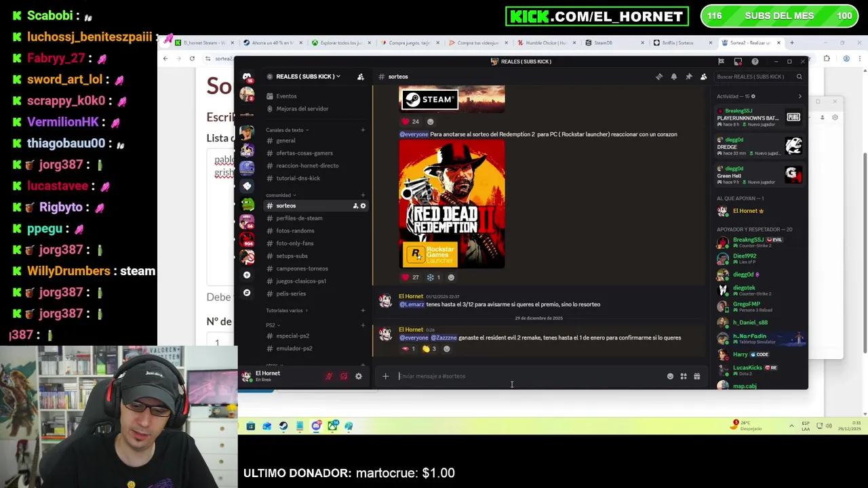Viewport: 868px width, 488px height.
Task: Open the LucasKicks member profile
Action: point(759,370)
